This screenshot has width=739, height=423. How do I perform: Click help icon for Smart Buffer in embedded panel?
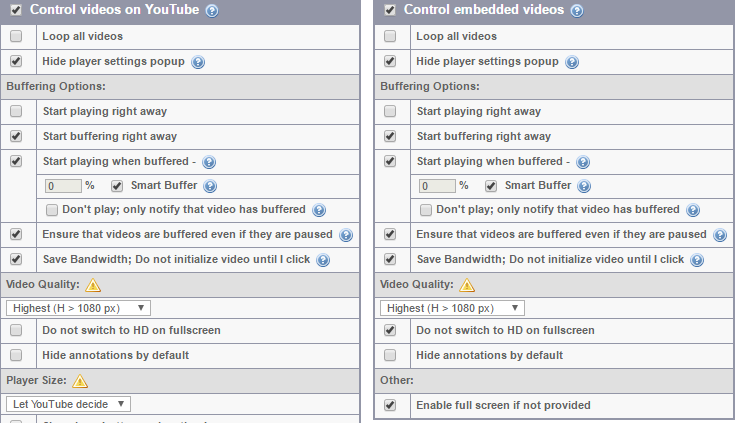click(x=583, y=186)
